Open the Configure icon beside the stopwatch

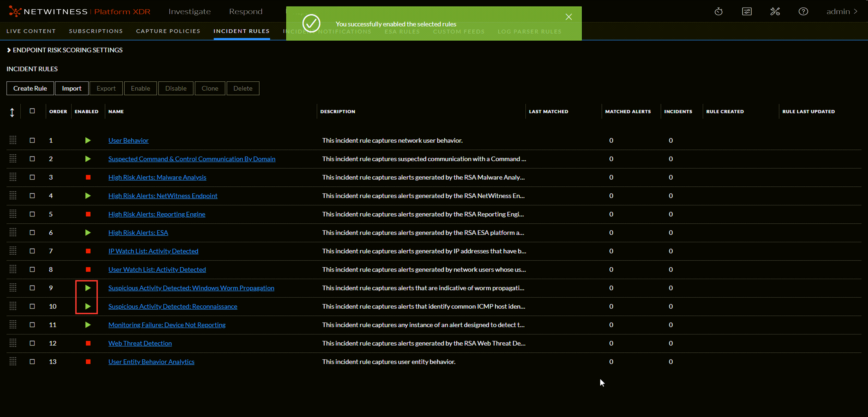[x=747, y=12]
